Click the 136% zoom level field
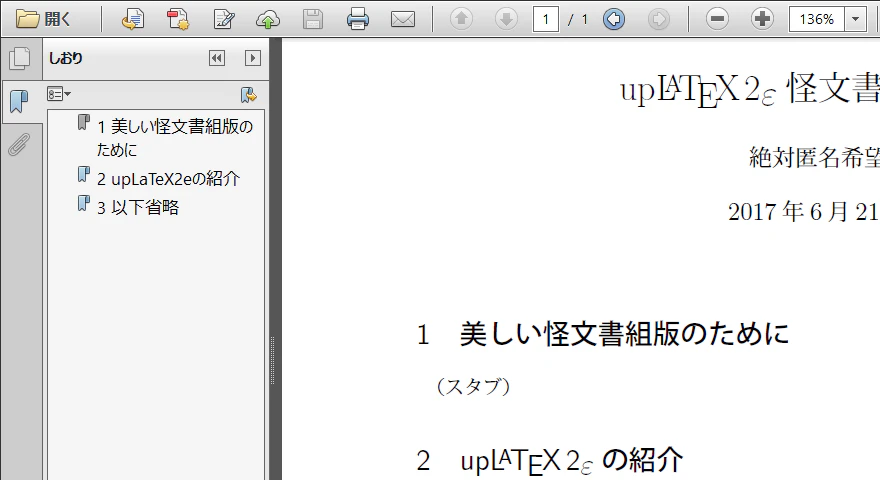 [817, 20]
